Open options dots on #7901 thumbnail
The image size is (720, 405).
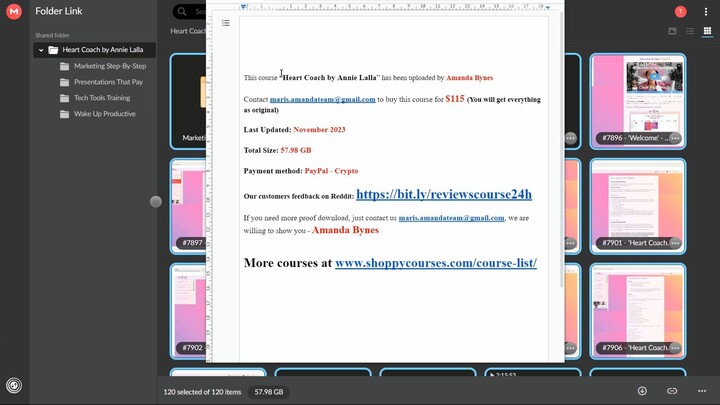(x=675, y=243)
